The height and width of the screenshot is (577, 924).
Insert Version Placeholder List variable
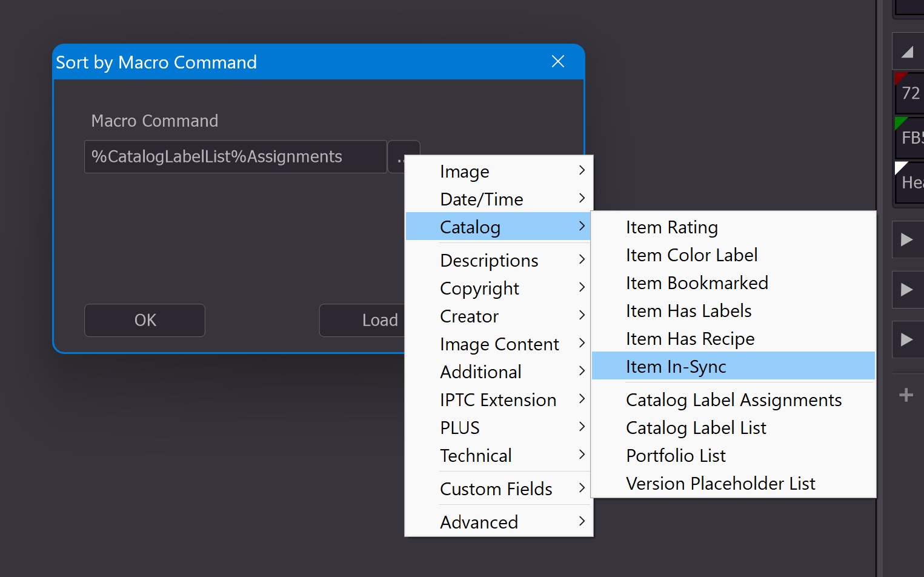(x=733, y=484)
